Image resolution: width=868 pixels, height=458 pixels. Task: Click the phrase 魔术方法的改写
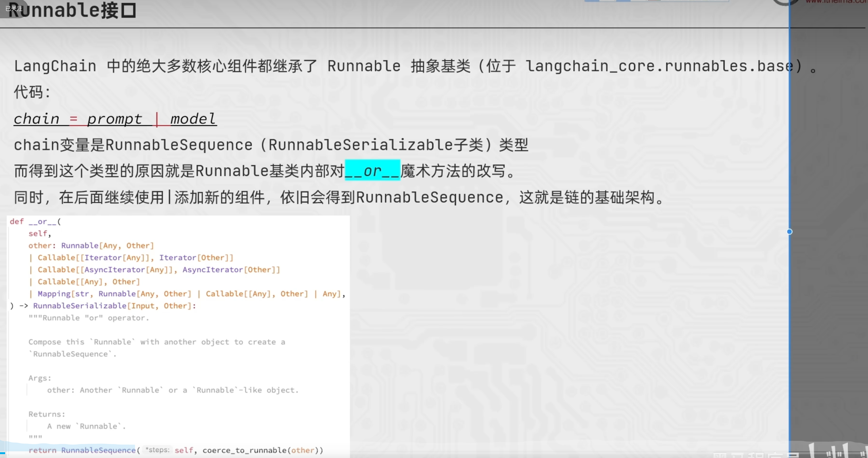453,171
